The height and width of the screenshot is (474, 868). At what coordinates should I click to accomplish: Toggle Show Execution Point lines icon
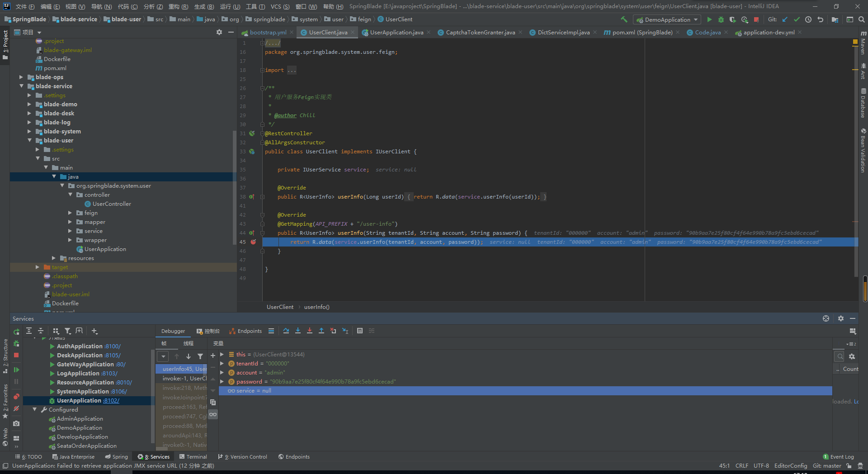pos(271,331)
